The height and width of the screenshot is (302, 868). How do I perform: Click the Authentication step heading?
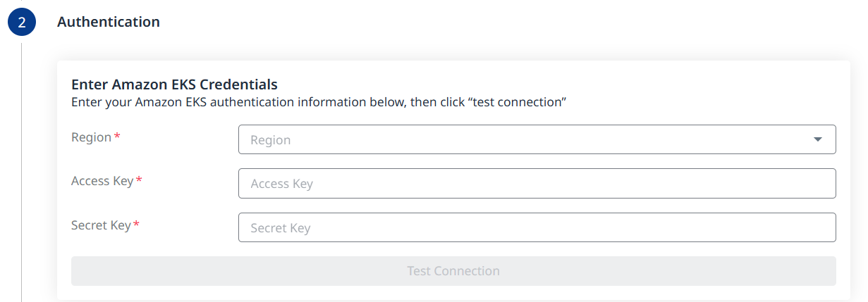click(x=109, y=22)
